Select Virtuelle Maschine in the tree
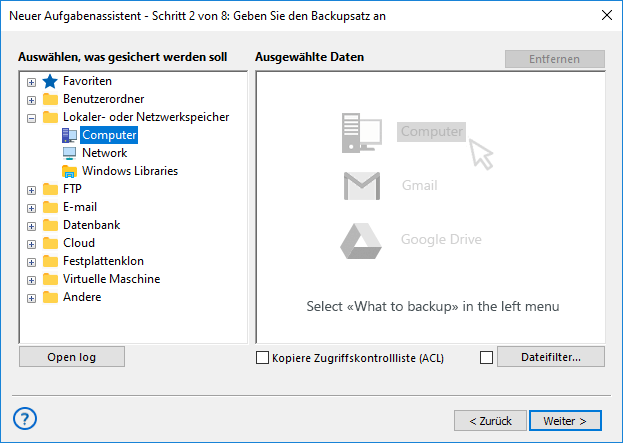This screenshot has width=623, height=443. (111, 279)
